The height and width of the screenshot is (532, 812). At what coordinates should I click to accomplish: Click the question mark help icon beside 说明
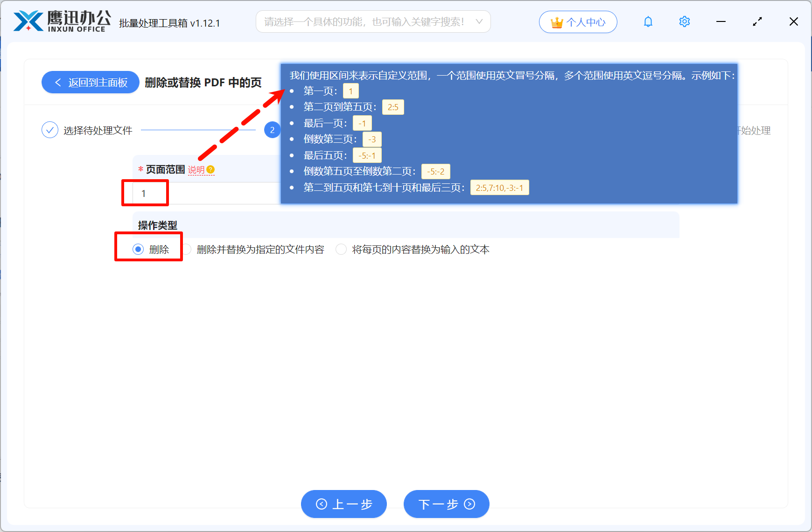211,170
